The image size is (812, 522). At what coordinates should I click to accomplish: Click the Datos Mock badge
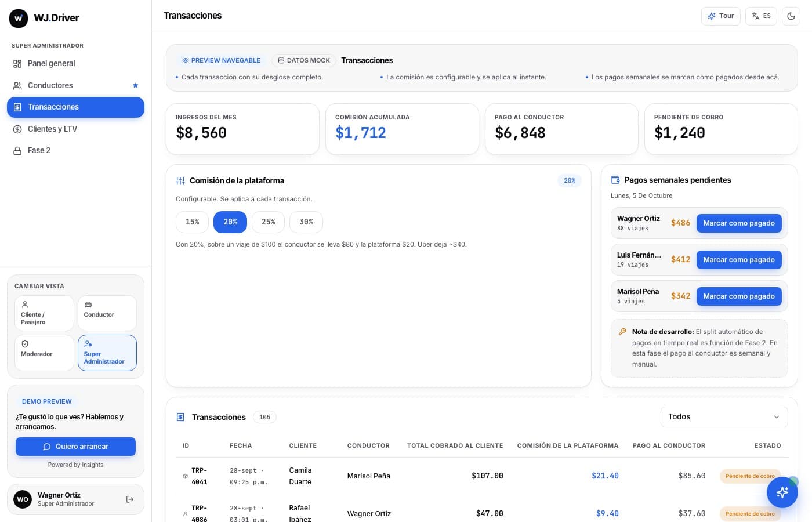click(304, 60)
